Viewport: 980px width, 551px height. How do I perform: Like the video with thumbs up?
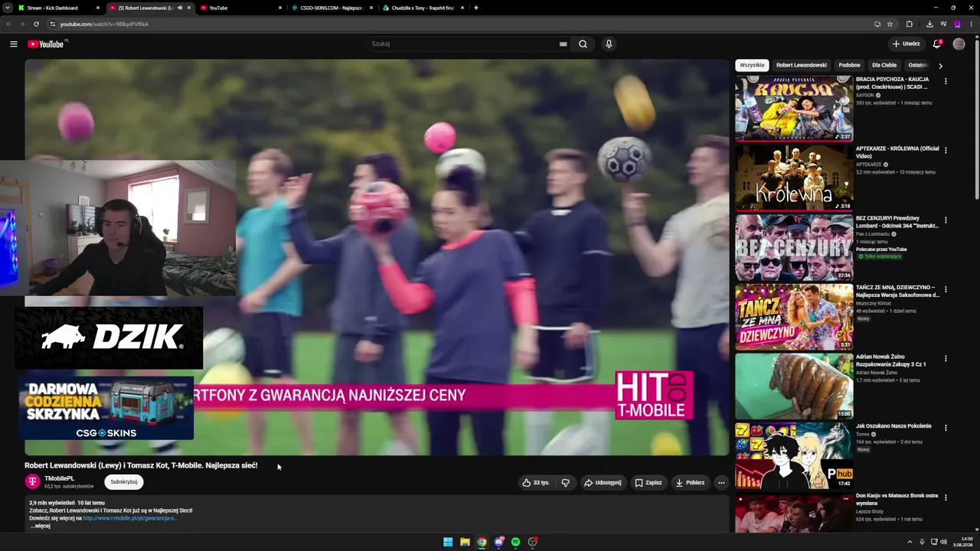pos(536,483)
